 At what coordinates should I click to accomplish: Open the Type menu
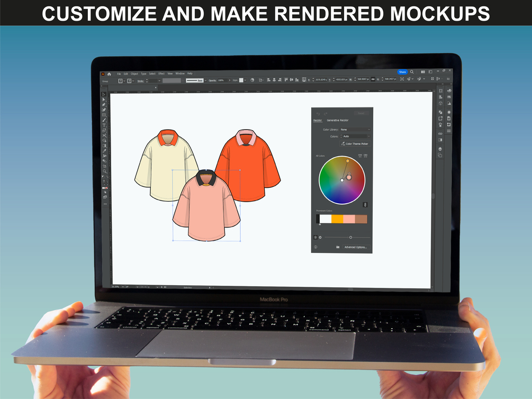click(x=143, y=74)
